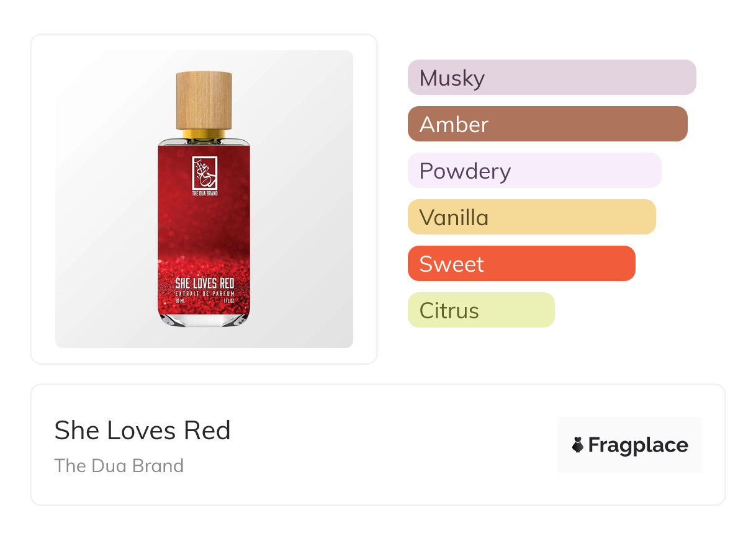Viewport: 756px width, 536px height.
Task: Click the Dua Brand emblem on the bottle
Action: pyautogui.click(x=204, y=172)
